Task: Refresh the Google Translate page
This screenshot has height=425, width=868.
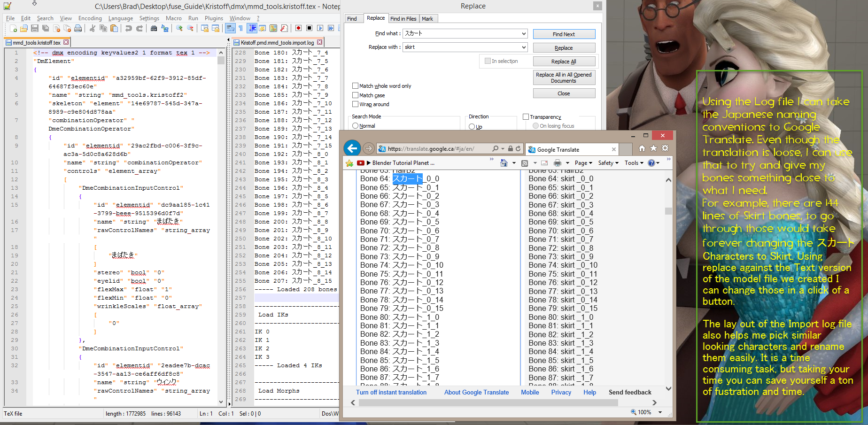Action: pos(519,149)
